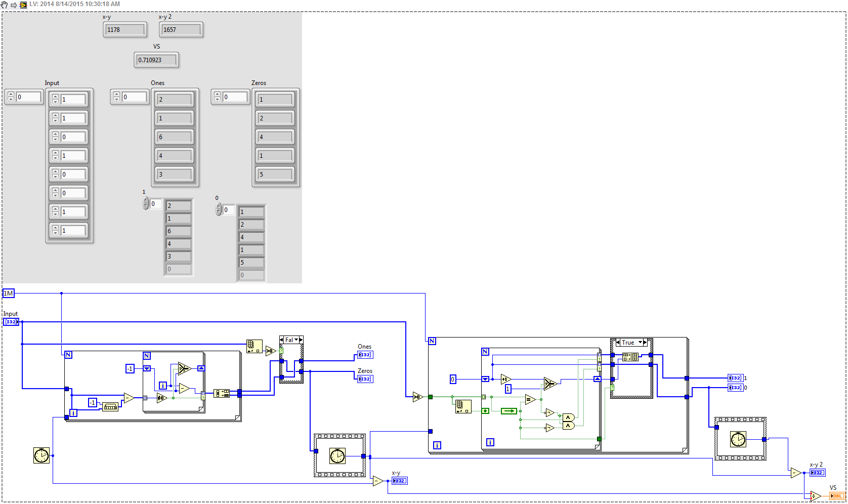848x504 pixels.
Task: Click the Increment (+1) node
Action: 506,379
